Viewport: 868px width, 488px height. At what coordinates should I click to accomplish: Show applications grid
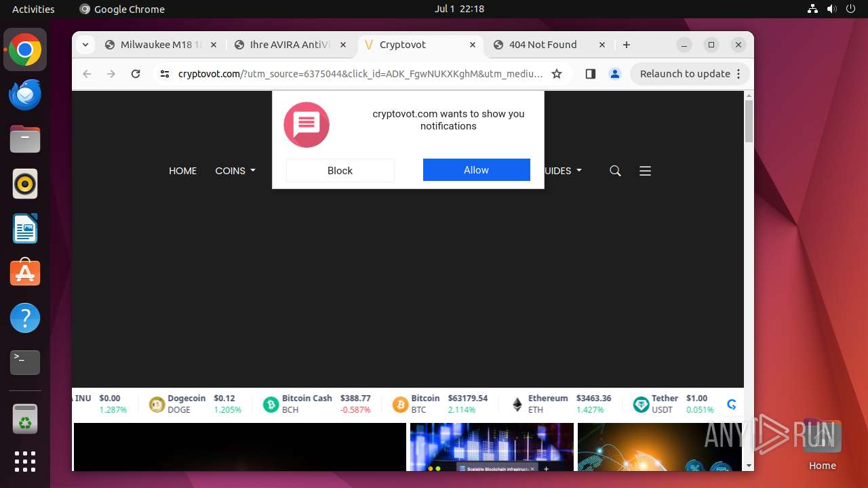pos(25,462)
